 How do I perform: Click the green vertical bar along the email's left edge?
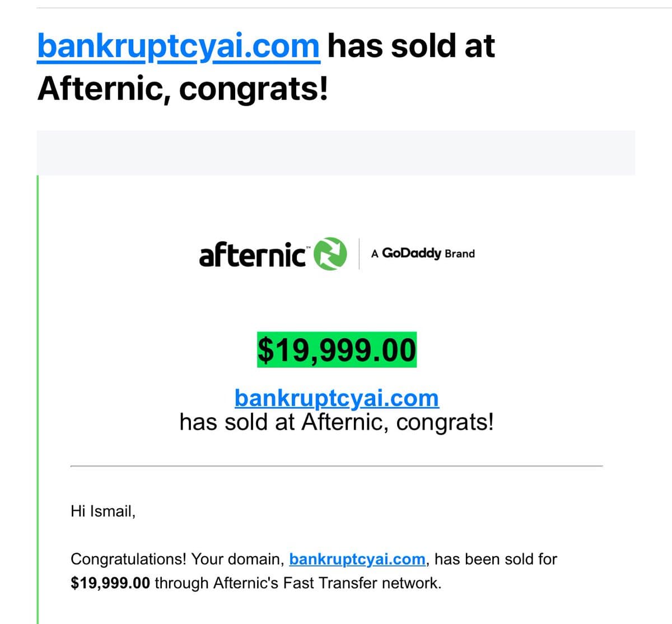point(38,399)
